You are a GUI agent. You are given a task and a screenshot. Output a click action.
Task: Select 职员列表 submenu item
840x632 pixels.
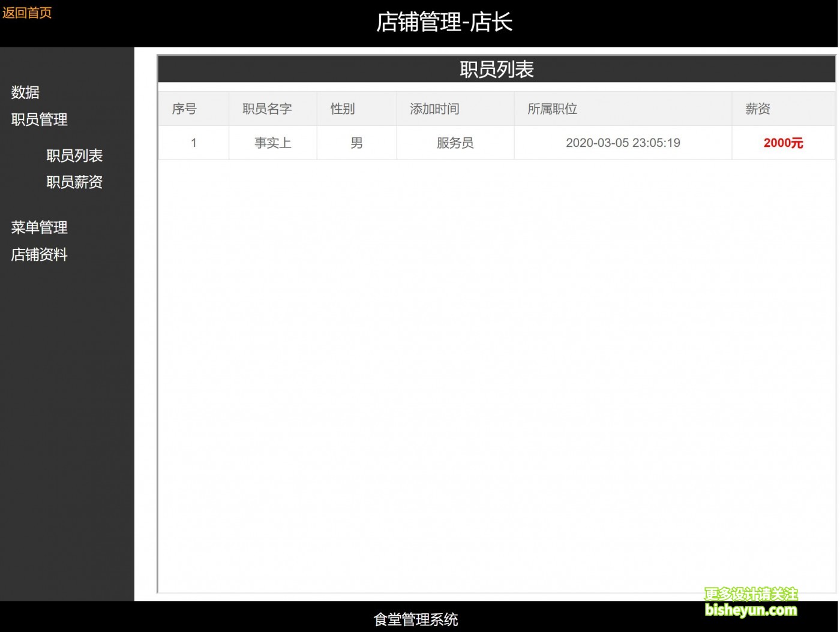click(x=74, y=155)
